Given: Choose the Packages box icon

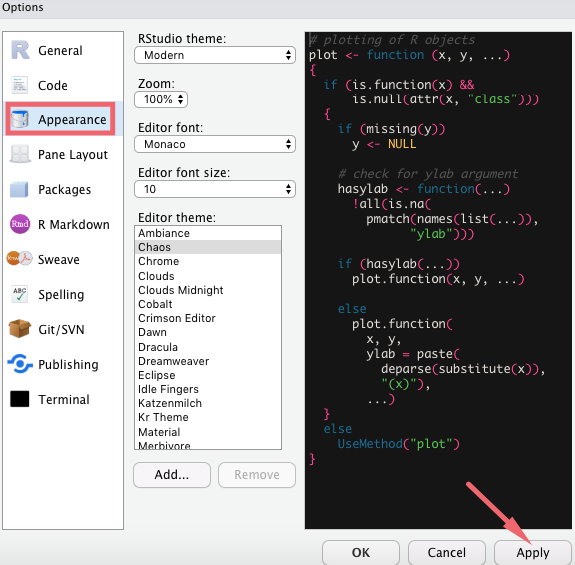Looking at the screenshot, I should pyautogui.click(x=19, y=189).
